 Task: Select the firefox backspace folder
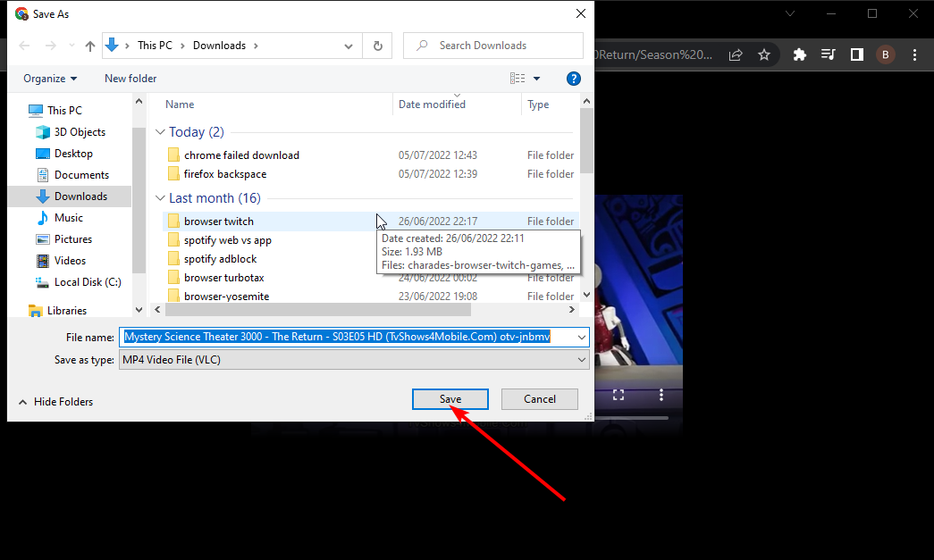tap(224, 174)
